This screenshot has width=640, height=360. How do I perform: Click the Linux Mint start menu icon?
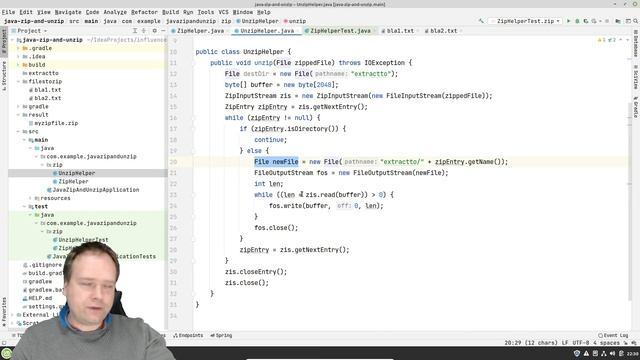(6, 353)
